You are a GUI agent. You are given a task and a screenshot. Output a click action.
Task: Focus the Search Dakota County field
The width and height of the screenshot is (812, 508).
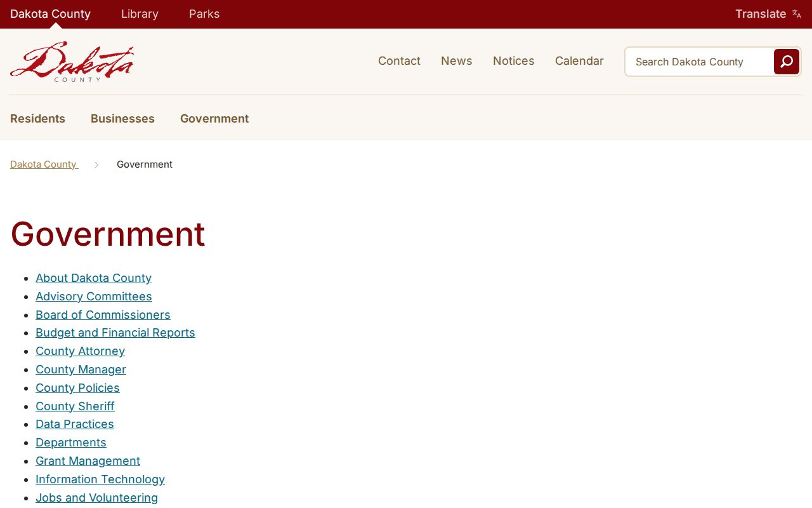coord(699,62)
